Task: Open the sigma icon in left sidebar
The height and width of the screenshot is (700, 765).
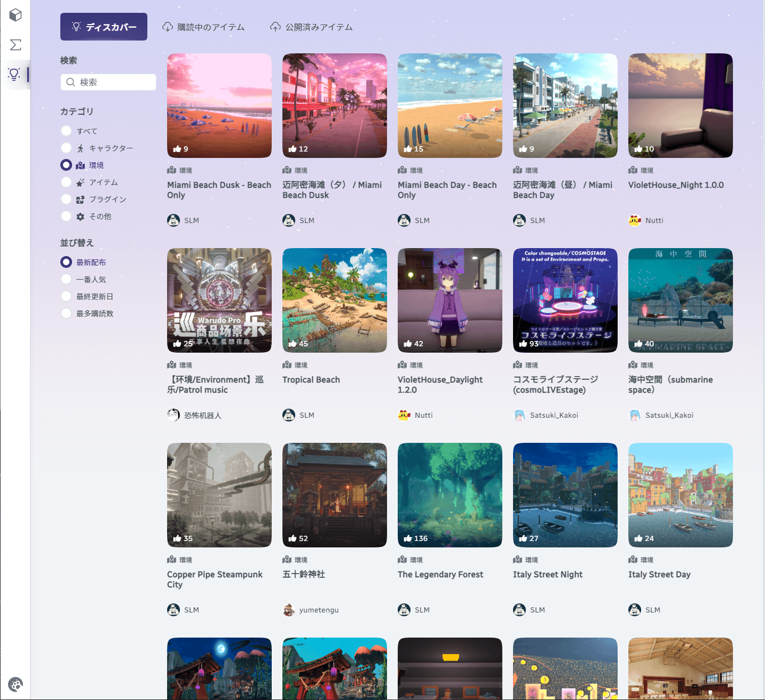Action: pyautogui.click(x=15, y=45)
